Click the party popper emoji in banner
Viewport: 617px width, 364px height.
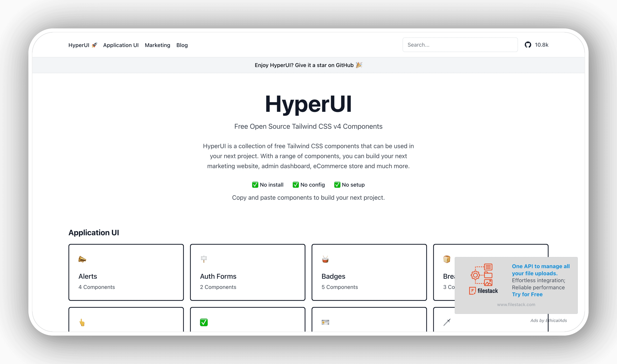[359, 65]
